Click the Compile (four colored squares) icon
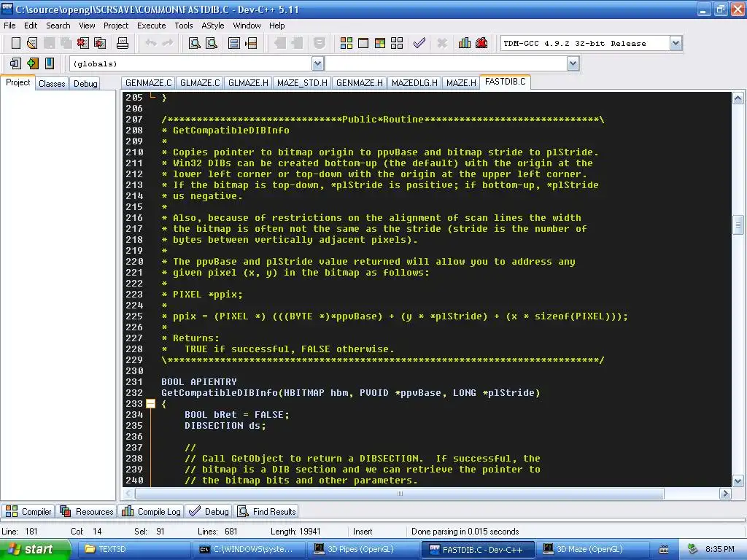 347,43
